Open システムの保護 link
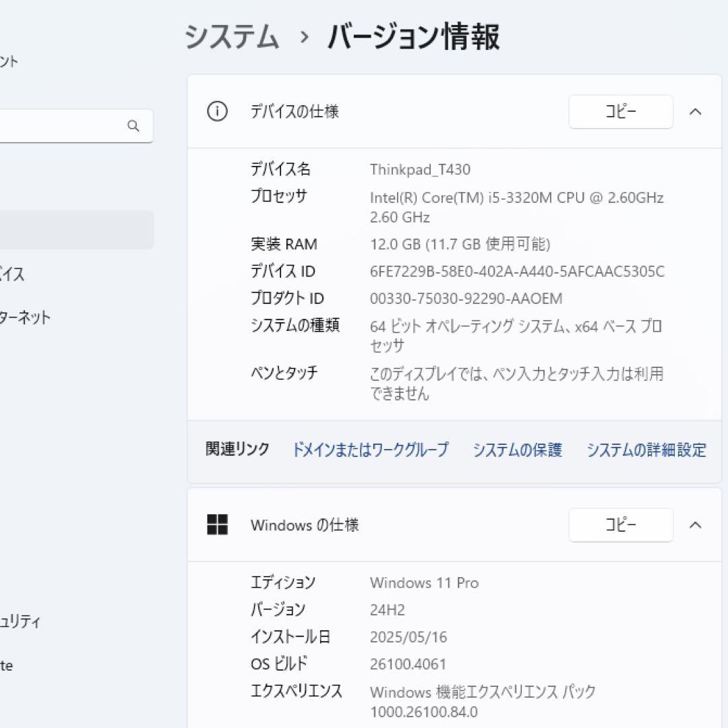Screen dimensions: 728x728 coord(517,450)
